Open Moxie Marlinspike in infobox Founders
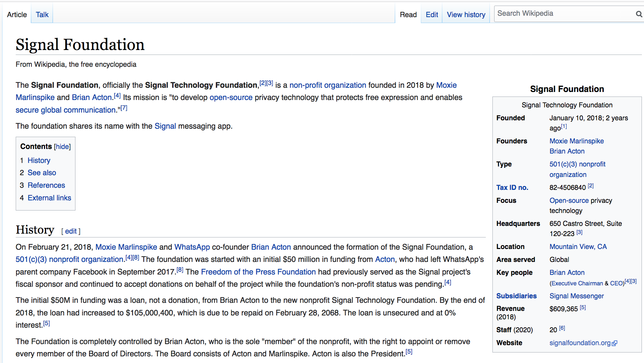Viewport: 644px width, 363px height. coord(577,141)
